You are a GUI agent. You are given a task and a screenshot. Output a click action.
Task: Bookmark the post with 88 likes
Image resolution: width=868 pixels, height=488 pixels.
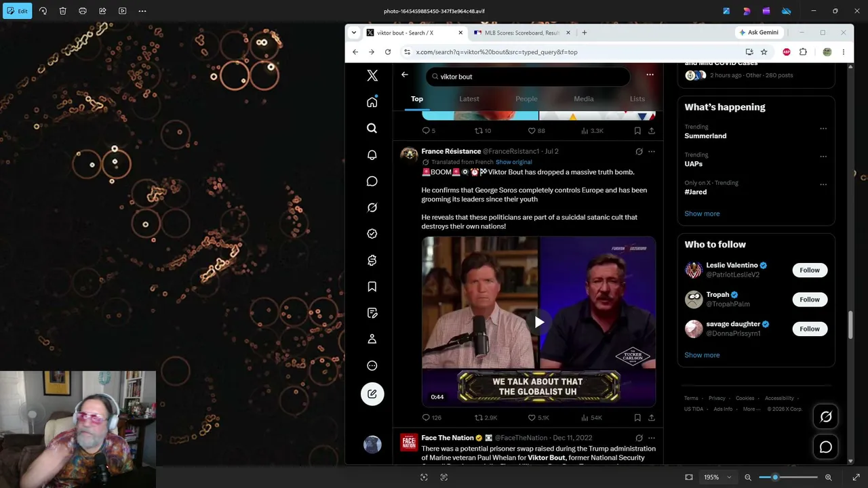(637, 131)
